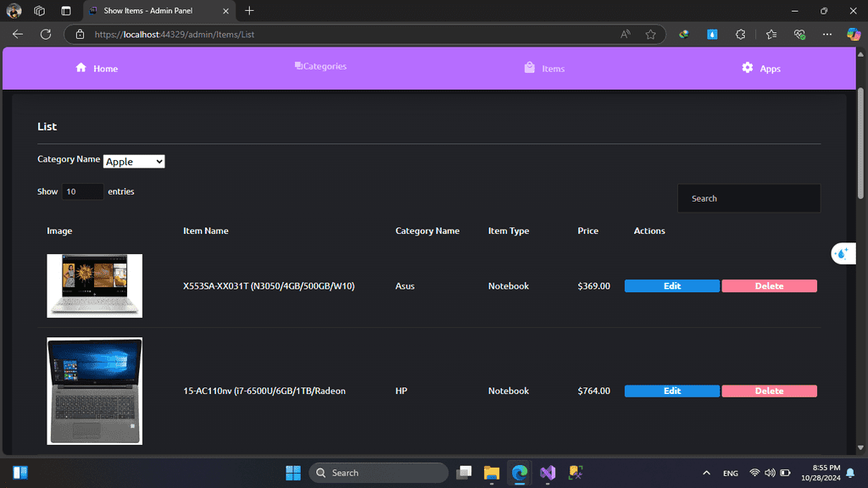Open browser workspaces icon
The height and width of the screenshot is (488, 868).
pos(39,10)
